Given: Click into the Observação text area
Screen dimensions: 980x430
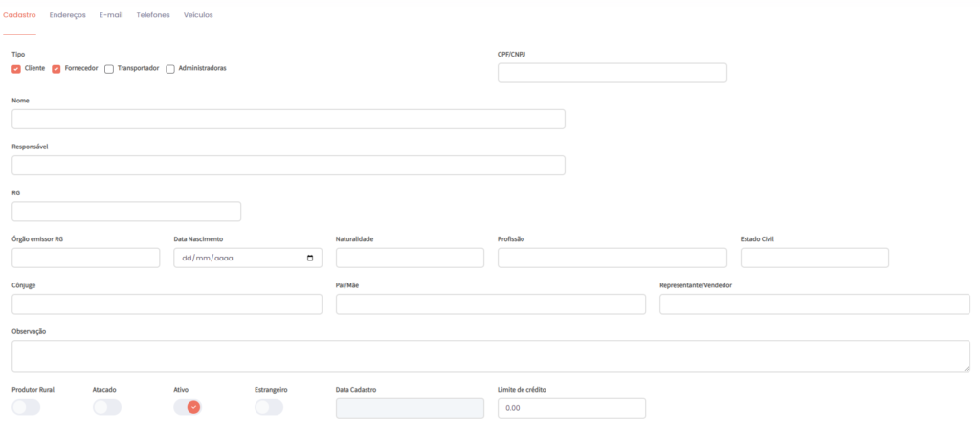Looking at the screenshot, I should click(490, 355).
